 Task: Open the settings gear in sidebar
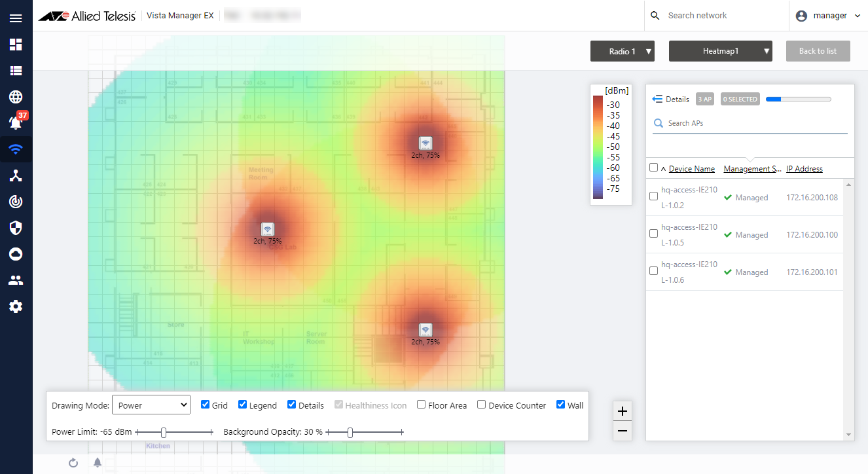[16, 306]
